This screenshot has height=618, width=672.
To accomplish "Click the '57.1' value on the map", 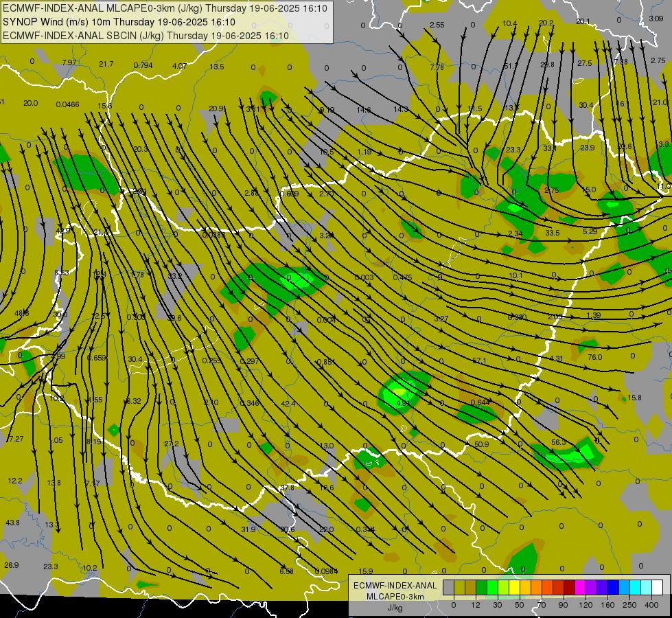I will tap(479, 360).
